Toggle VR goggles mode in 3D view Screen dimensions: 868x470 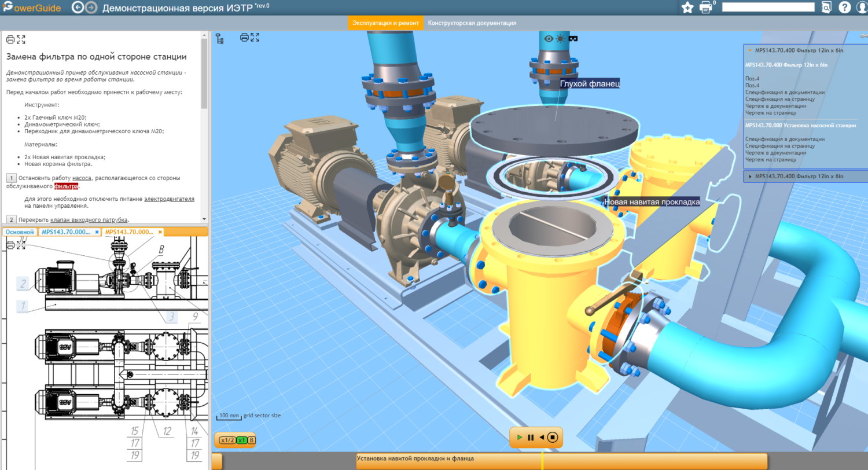pyautogui.click(x=573, y=39)
